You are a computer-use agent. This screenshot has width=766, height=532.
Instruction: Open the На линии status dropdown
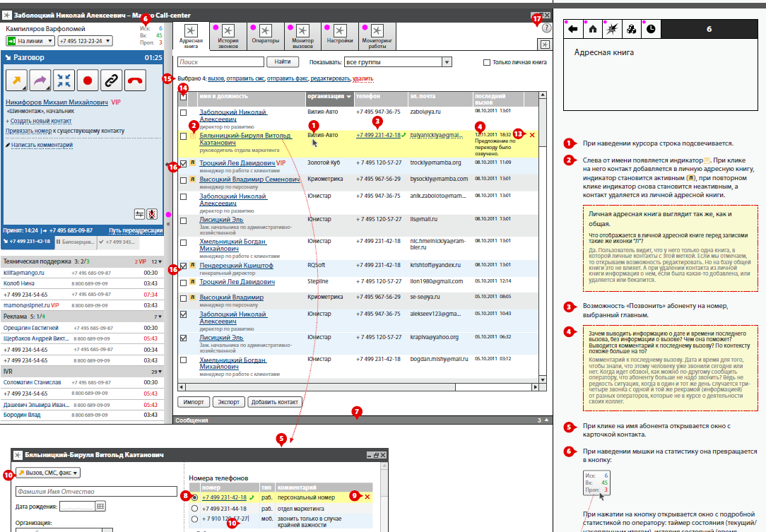(x=31, y=41)
